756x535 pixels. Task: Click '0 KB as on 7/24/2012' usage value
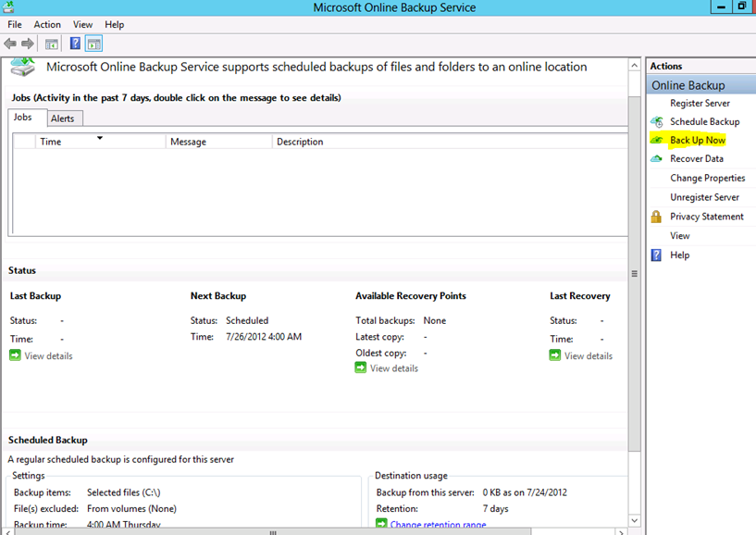click(x=525, y=492)
